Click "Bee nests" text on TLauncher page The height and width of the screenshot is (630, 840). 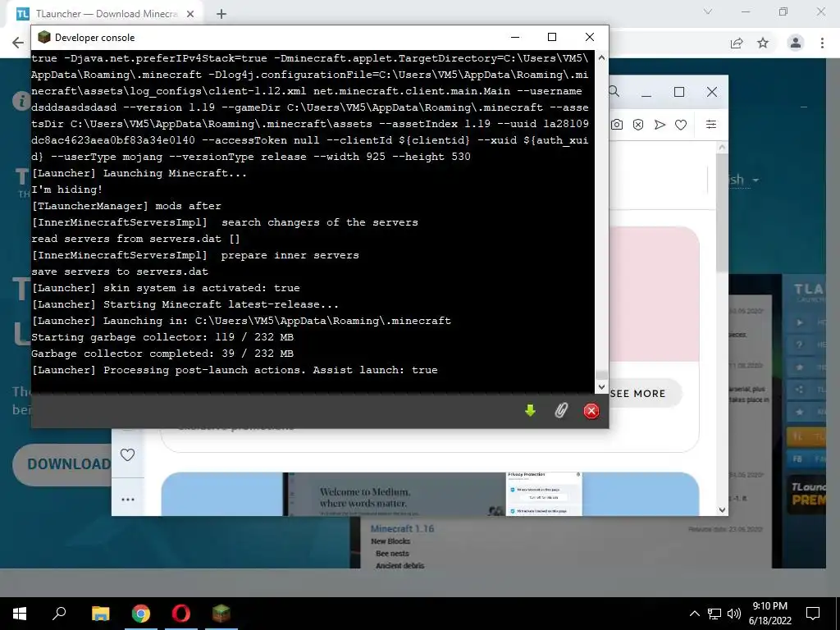pyautogui.click(x=392, y=554)
